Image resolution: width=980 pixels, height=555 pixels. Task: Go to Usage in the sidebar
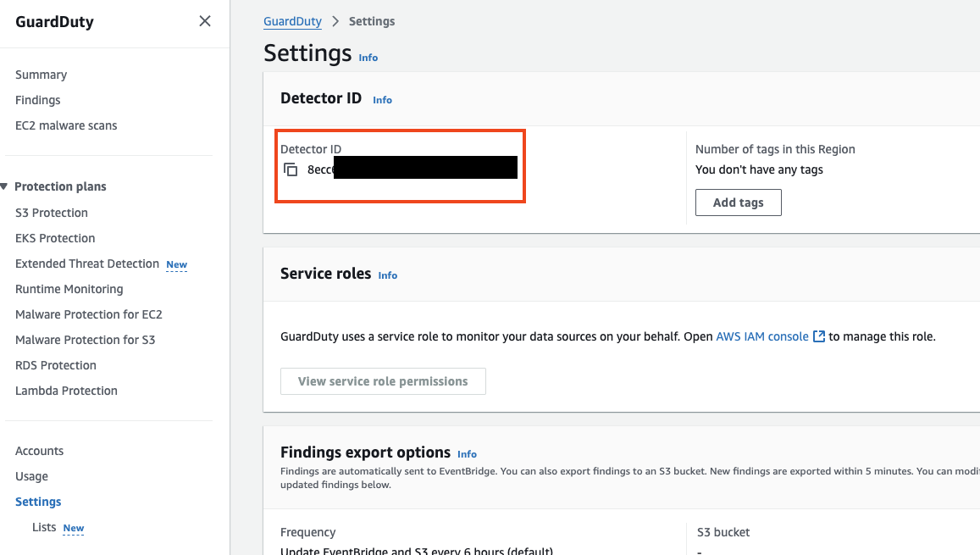point(31,476)
